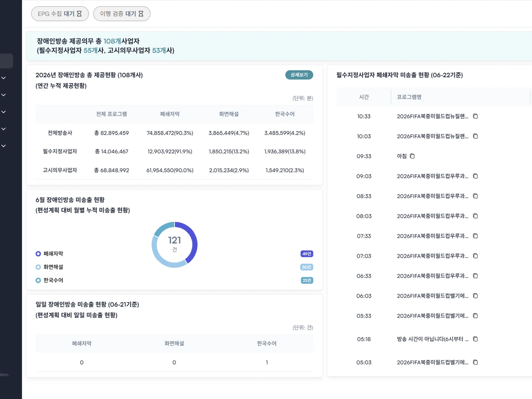
Task: Select the 전체방송사 row label
Action: [x=60, y=133]
